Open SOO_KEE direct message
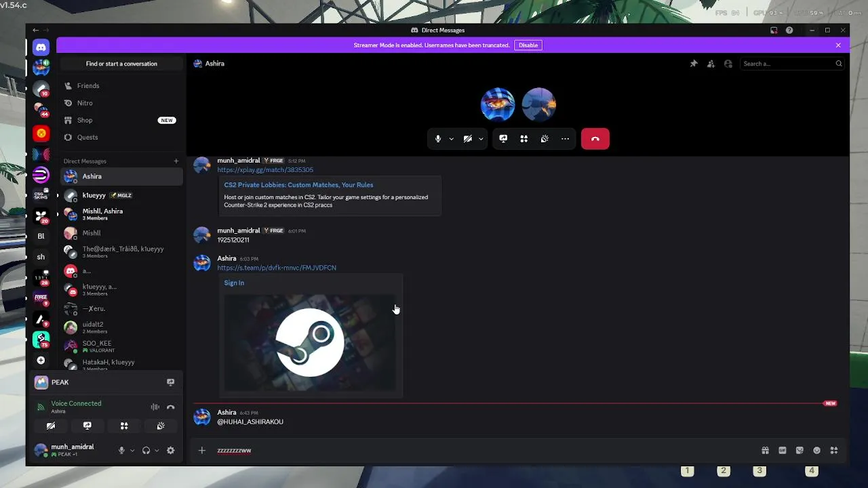868x488 pixels. (121, 346)
